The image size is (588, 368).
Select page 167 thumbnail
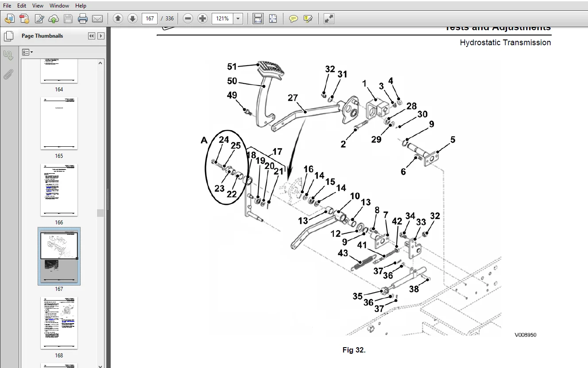[x=59, y=256]
